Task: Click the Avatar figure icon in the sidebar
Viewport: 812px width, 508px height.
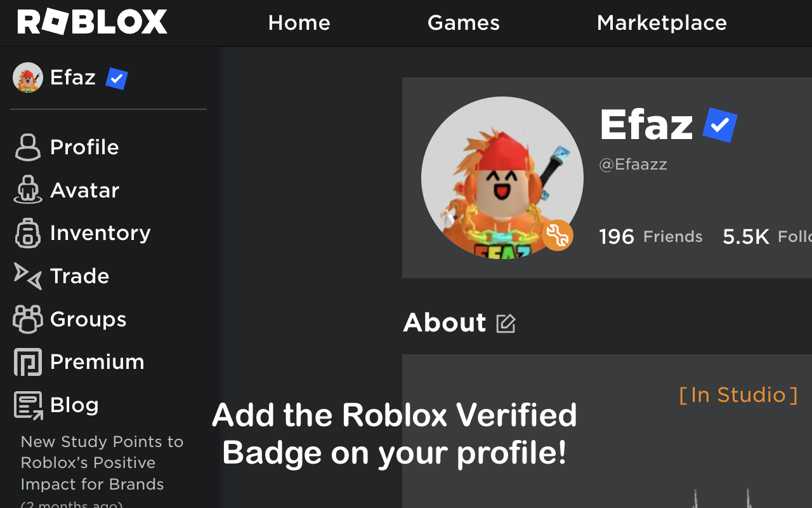Action: (x=28, y=190)
